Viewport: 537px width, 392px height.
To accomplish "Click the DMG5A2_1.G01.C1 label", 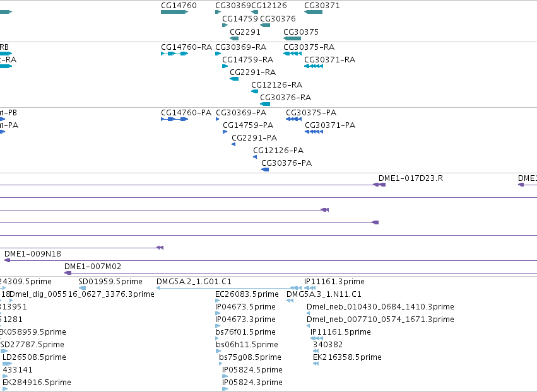I will 194,282.
